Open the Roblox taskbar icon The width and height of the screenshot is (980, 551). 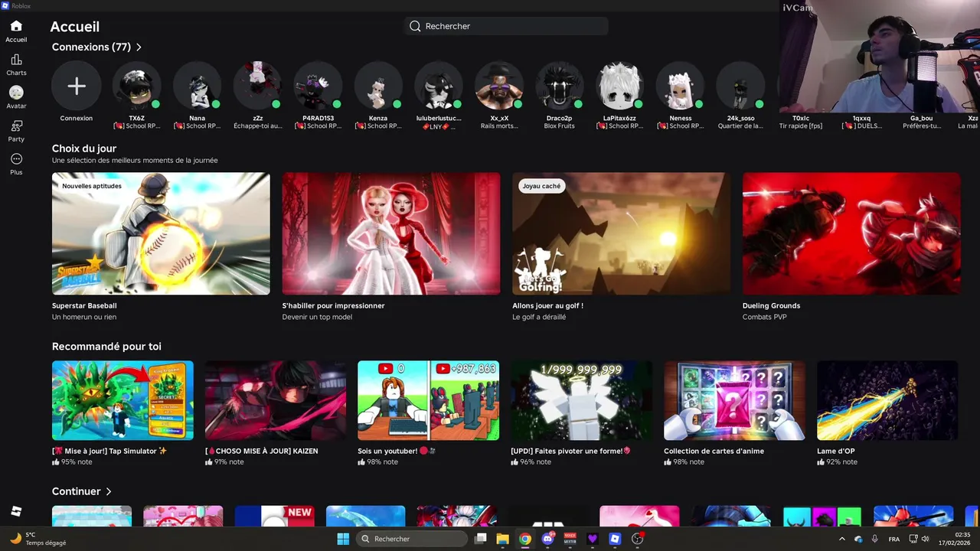(615, 539)
